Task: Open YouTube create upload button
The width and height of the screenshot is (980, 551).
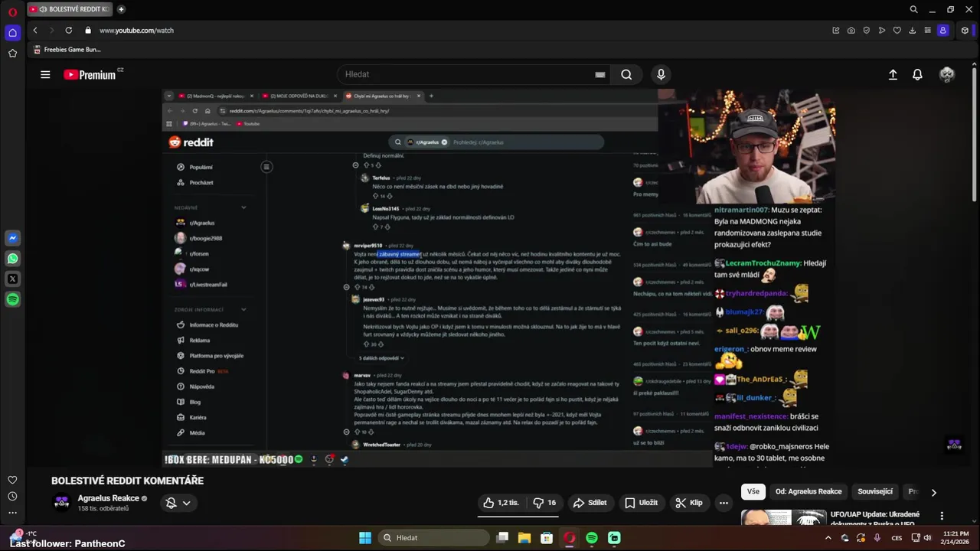Action: [x=893, y=74]
